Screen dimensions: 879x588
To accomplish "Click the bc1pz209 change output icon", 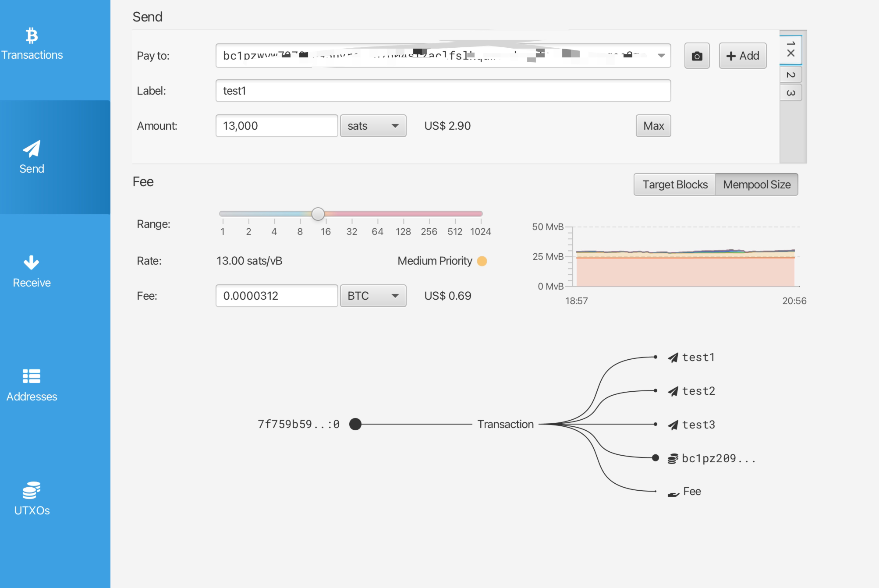I will point(673,459).
